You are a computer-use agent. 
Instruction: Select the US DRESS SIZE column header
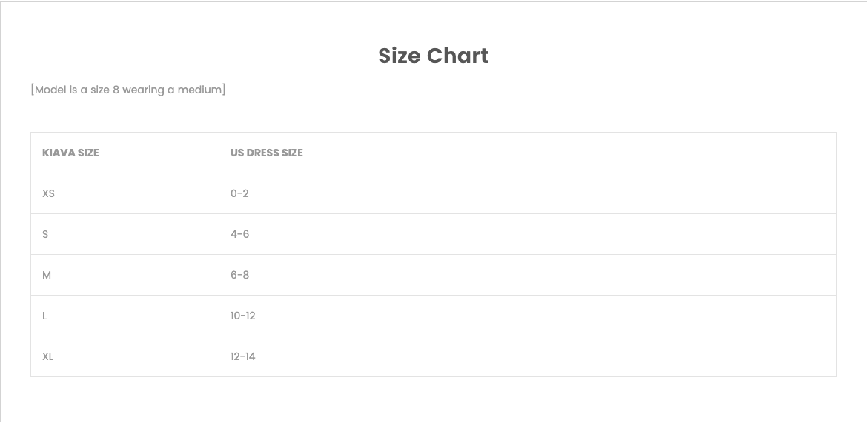pyautogui.click(x=267, y=153)
